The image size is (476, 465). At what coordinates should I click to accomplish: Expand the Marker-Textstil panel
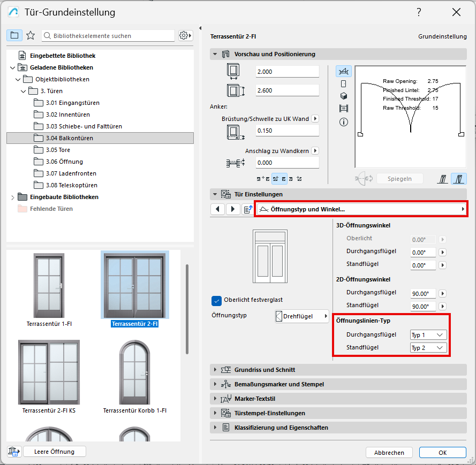click(x=215, y=399)
